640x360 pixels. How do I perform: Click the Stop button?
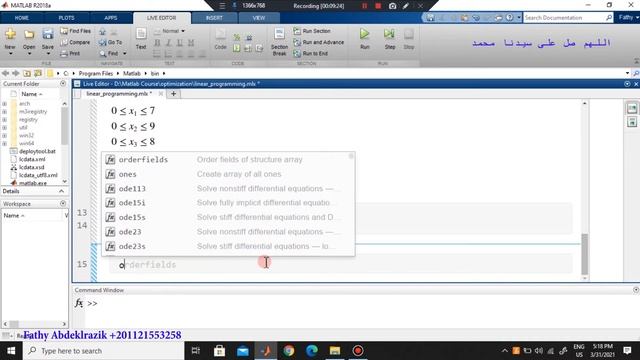[409, 38]
